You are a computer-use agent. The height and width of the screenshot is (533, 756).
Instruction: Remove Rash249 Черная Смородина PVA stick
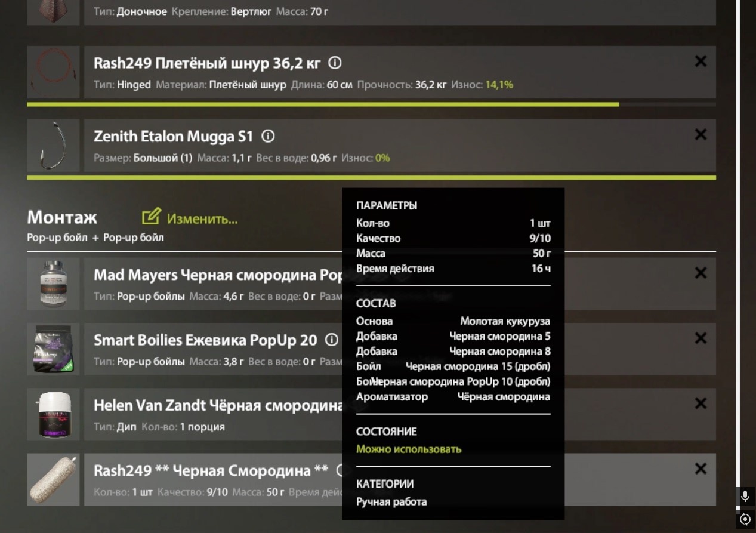tap(701, 469)
